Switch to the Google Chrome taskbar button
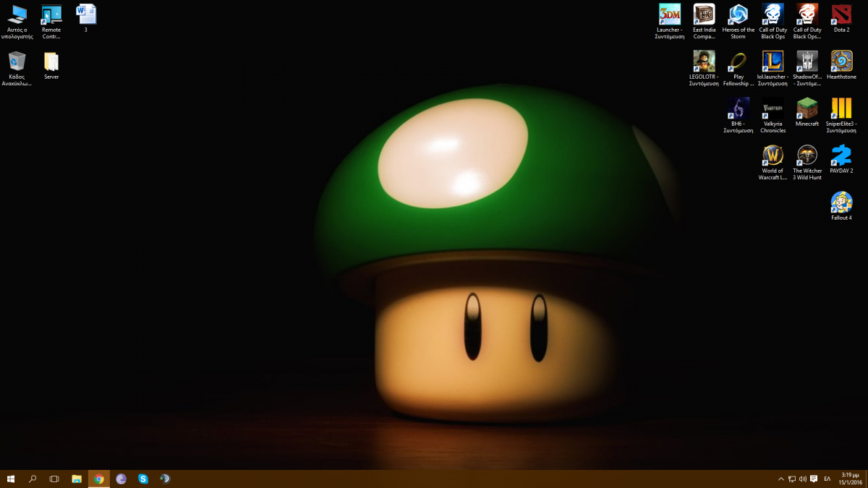Image resolution: width=868 pixels, height=488 pixels. click(99, 479)
